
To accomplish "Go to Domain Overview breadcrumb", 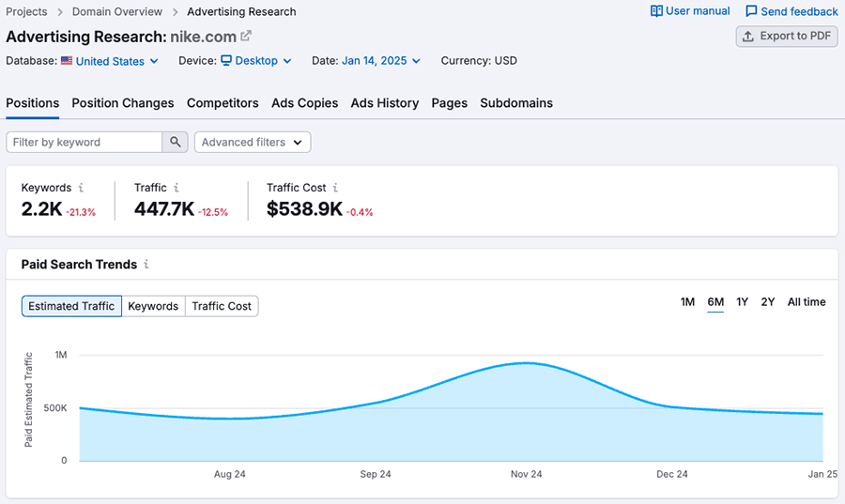I will click(117, 11).
